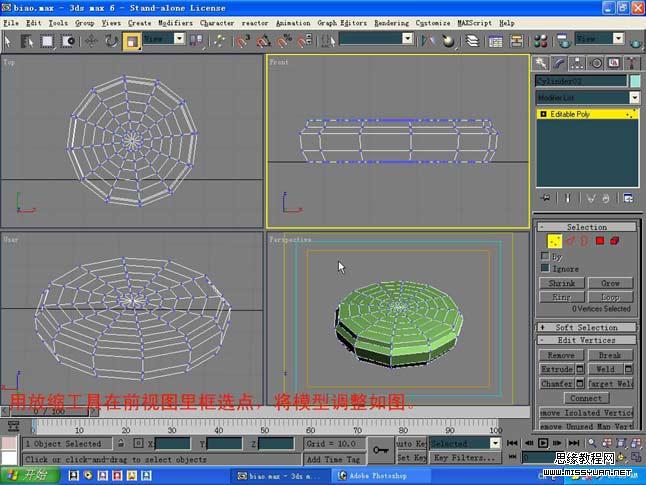646x485 pixels.
Task: Click the cyan object color swatch
Action: coord(635,81)
